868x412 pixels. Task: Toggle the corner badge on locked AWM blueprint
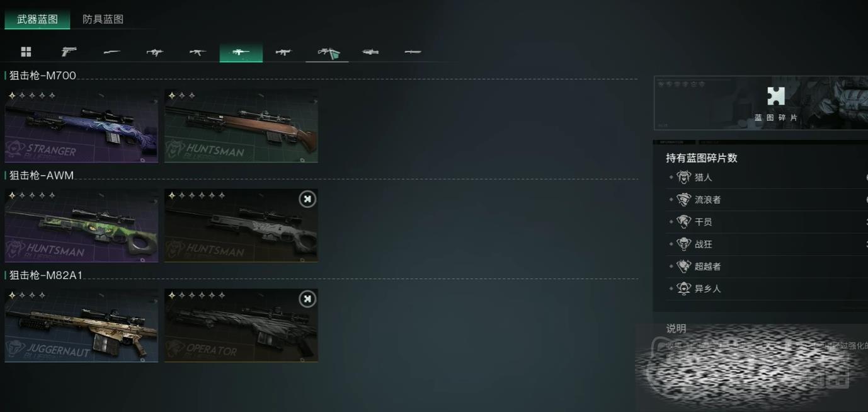click(307, 199)
